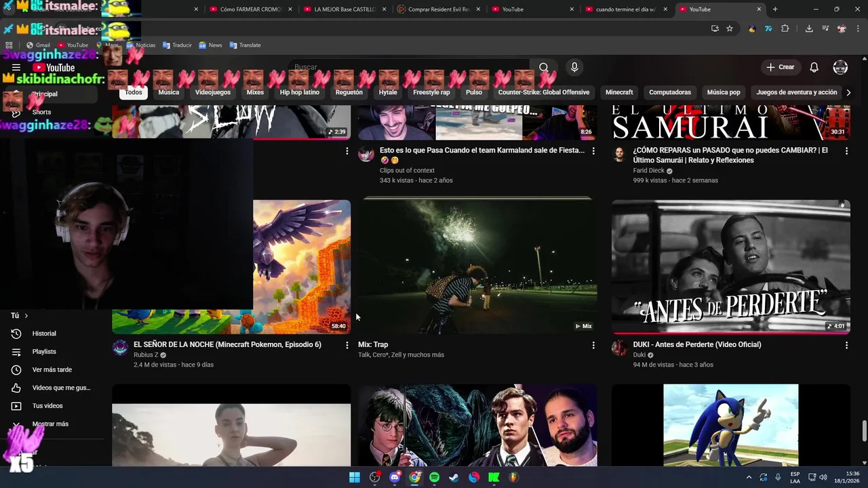
Task: Bookmark this page with the star icon
Action: 730,28
